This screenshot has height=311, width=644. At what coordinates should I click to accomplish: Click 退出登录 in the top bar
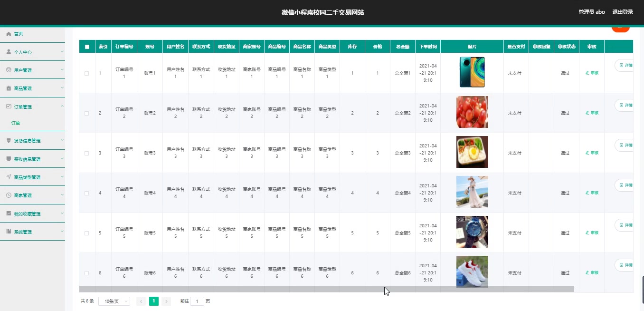(x=623, y=12)
